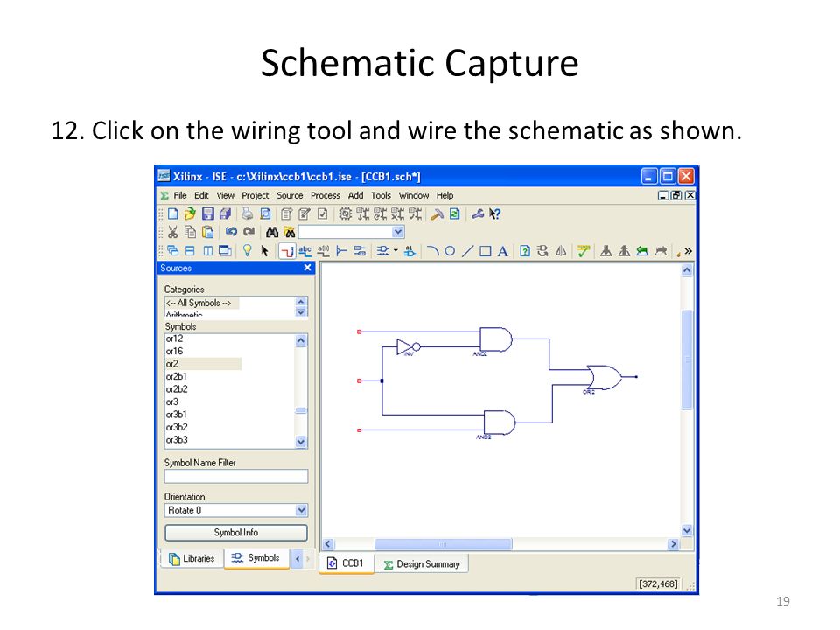Switch to the Symbols tab
Image resolution: width=840 pixels, height=630 pixels.
pyautogui.click(x=256, y=558)
